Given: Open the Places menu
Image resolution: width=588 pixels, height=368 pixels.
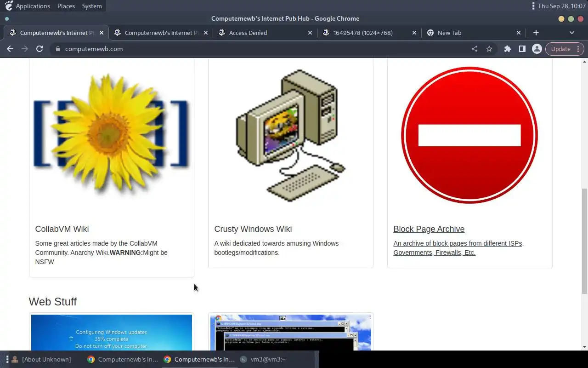Looking at the screenshot, I should tap(66, 6).
